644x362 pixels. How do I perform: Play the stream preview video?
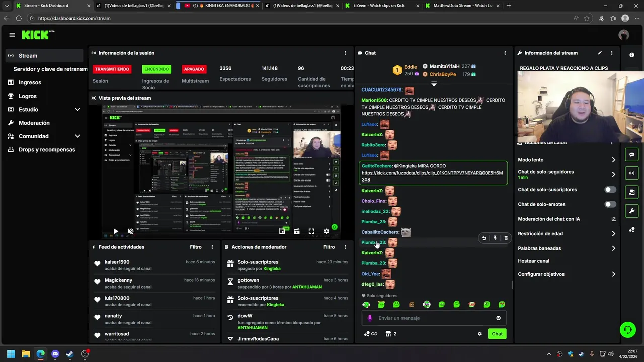coord(116,231)
